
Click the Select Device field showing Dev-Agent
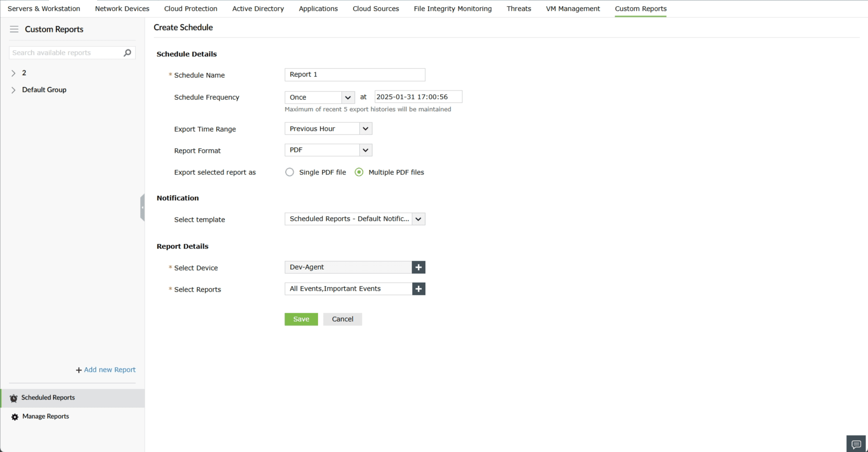(348, 267)
